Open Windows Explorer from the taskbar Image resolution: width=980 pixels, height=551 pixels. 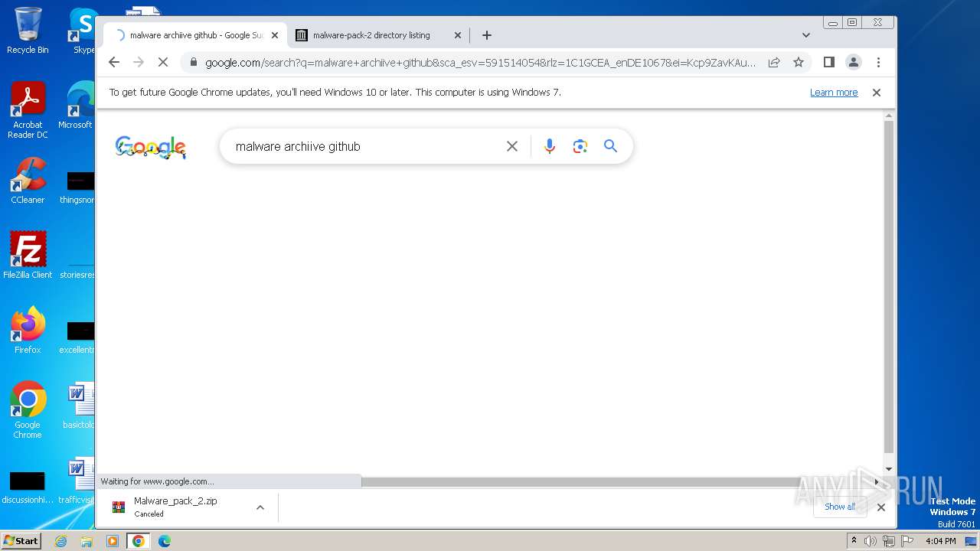click(x=87, y=541)
